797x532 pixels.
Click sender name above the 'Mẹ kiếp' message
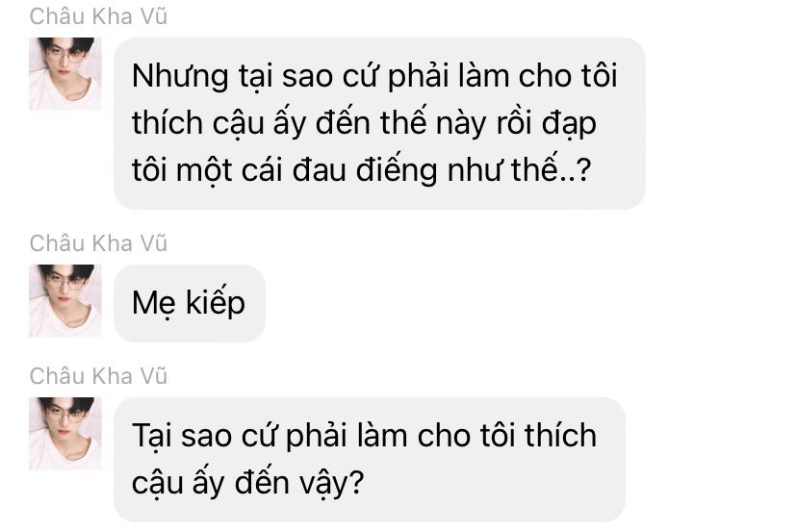coord(98,243)
